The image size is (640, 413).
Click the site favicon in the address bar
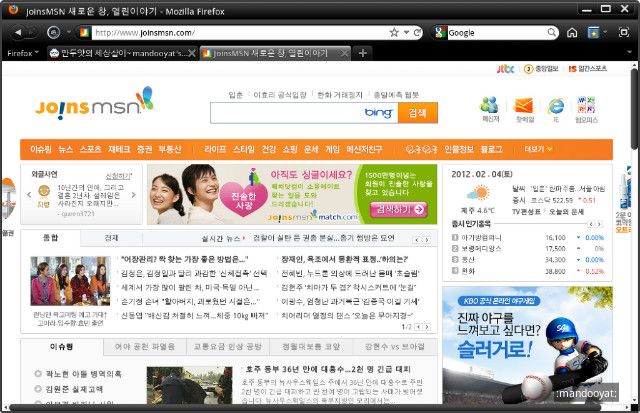(x=84, y=32)
